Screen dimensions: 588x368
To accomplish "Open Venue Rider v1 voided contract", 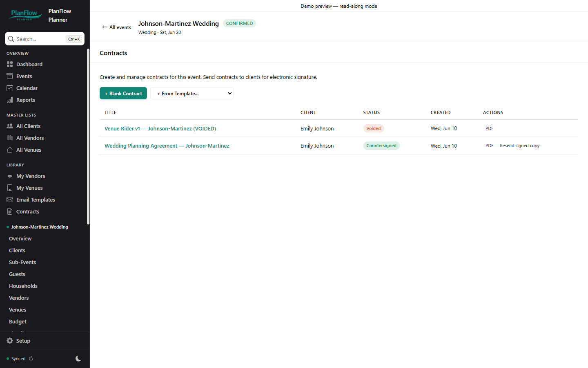I will [x=160, y=128].
